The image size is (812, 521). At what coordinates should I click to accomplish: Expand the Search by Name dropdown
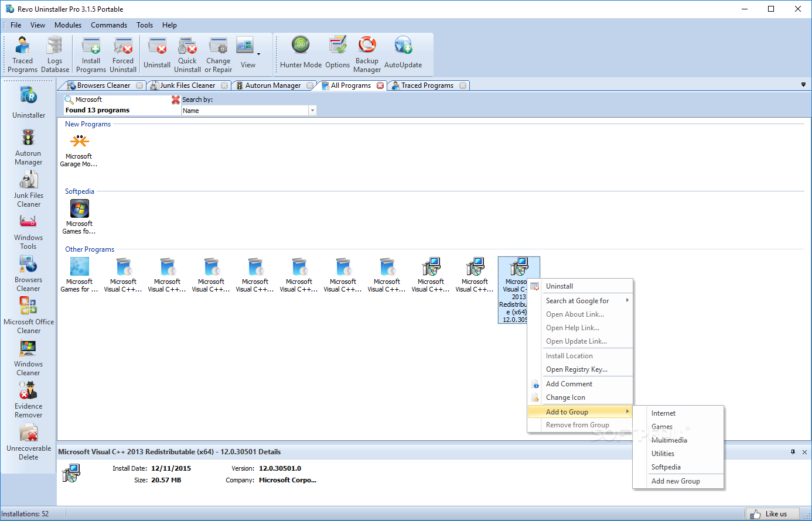(x=312, y=111)
